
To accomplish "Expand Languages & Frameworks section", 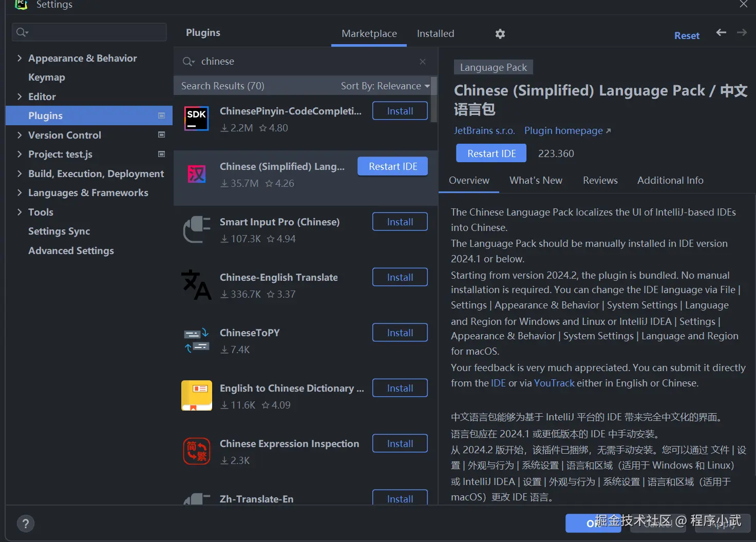I will [20, 192].
